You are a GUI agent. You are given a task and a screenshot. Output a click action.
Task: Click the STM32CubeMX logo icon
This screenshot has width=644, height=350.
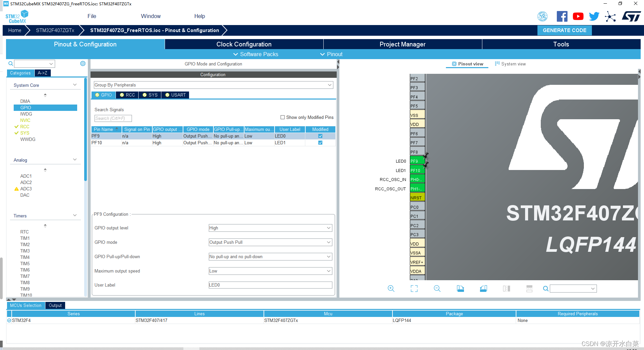point(17,16)
